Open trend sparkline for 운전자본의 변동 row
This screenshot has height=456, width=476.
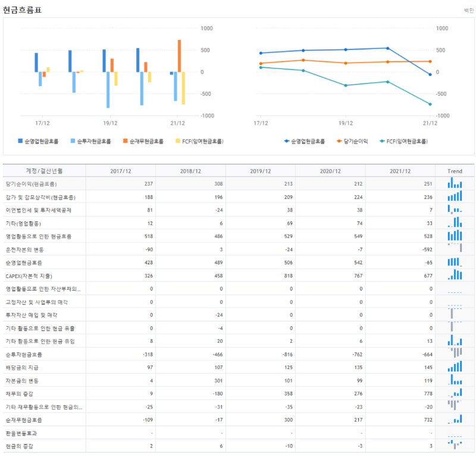pos(455,248)
